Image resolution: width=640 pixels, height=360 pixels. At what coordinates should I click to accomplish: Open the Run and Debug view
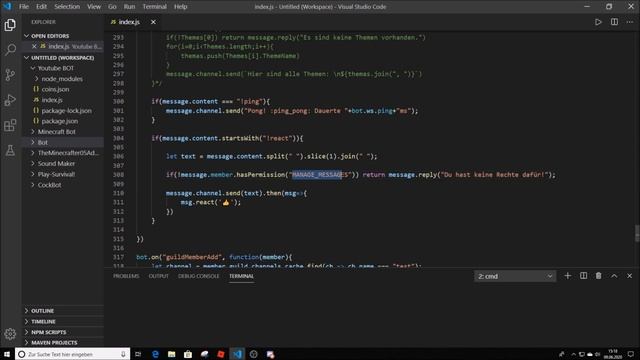pyautogui.click(x=10, y=100)
